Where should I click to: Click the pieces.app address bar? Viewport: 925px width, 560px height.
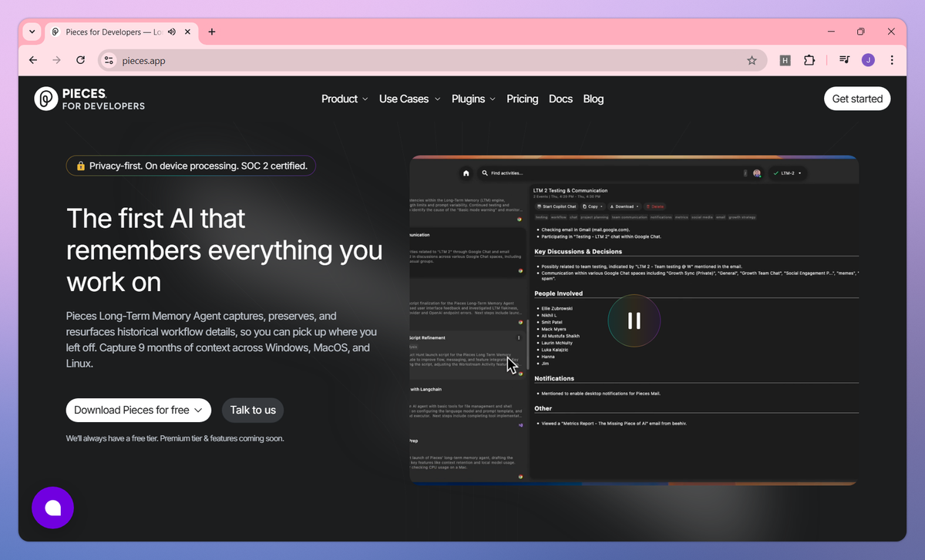click(x=432, y=60)
